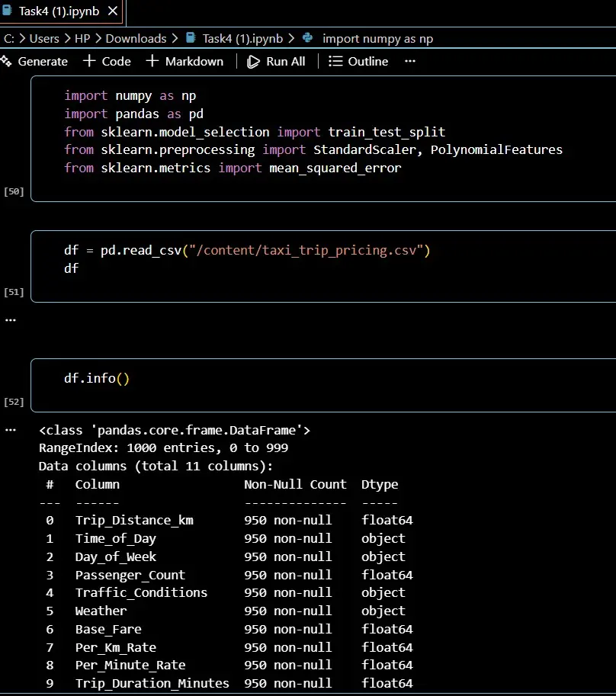The height and width of the screenshot is (696, 616).
Task: Open output actions ellipsis for cell 52
Action: coord(11,430)
